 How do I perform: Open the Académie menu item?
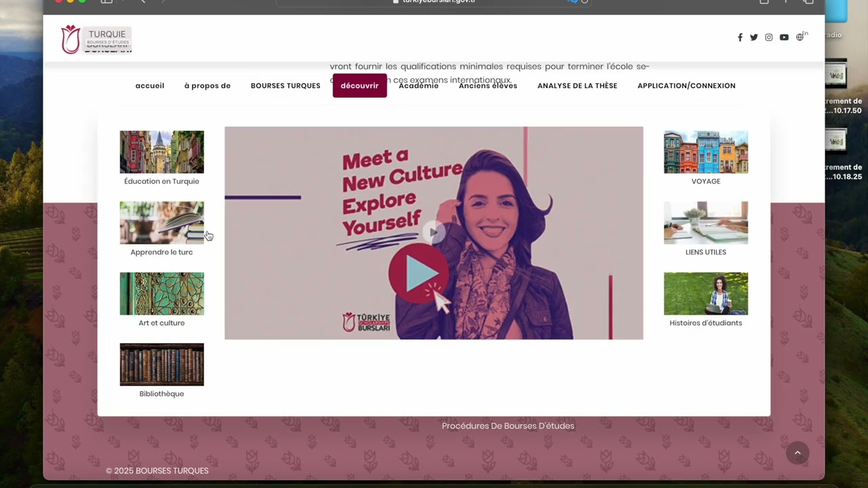[418, 86]
